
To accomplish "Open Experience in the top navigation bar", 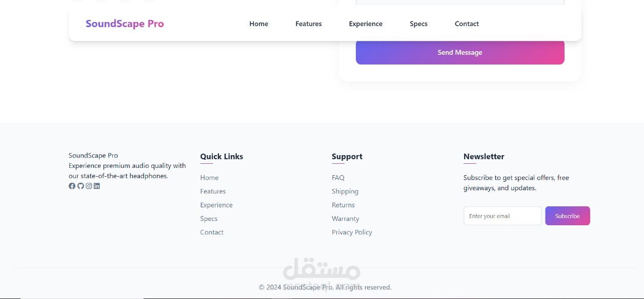I will point(366,24).
